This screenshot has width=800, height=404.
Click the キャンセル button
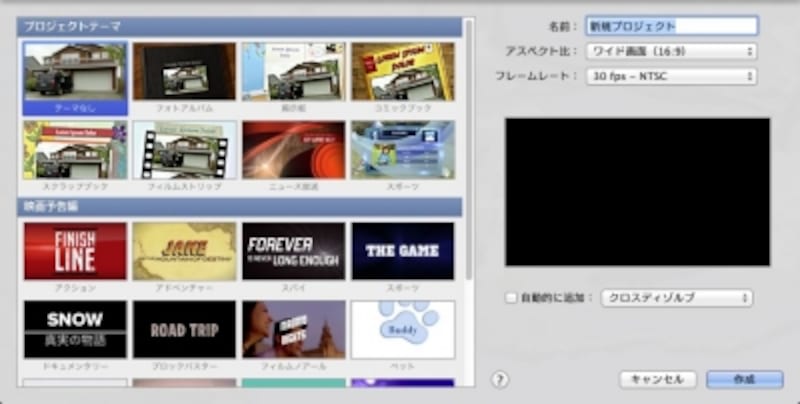click(658, 380)
